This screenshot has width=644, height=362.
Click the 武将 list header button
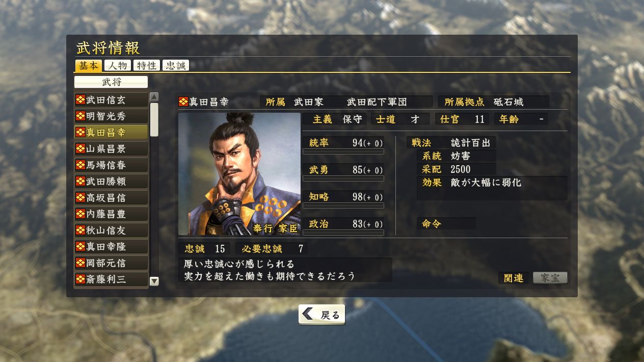click(x=111, y=82)
